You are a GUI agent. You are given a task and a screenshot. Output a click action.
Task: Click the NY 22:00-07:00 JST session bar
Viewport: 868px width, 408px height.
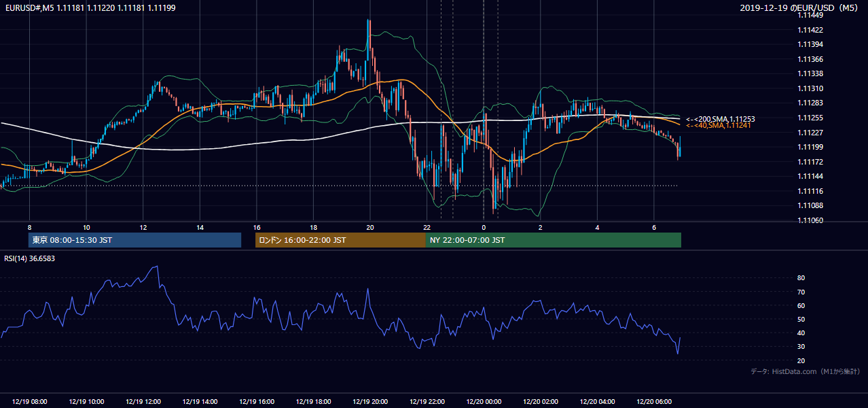pos(554,240)
